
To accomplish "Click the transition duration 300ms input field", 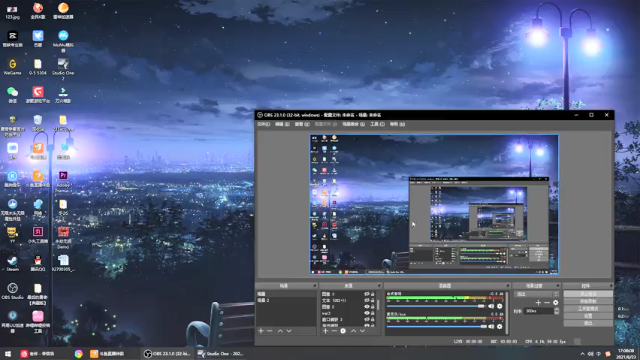I will [539, 311].
